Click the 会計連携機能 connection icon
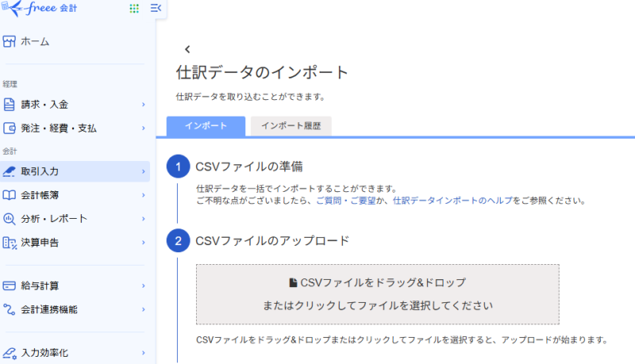This screenshot has height=364, width=635. pyautogui.click(x=10, y=309)
